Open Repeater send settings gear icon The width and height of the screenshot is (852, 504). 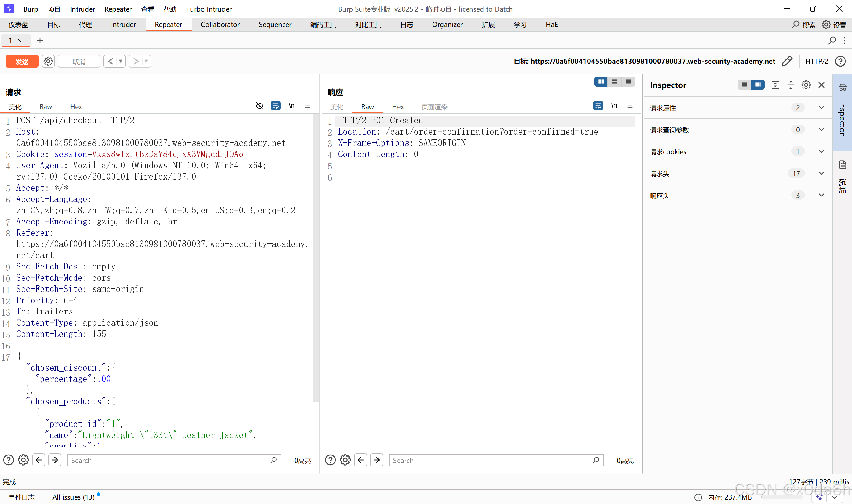coord(48,62)
